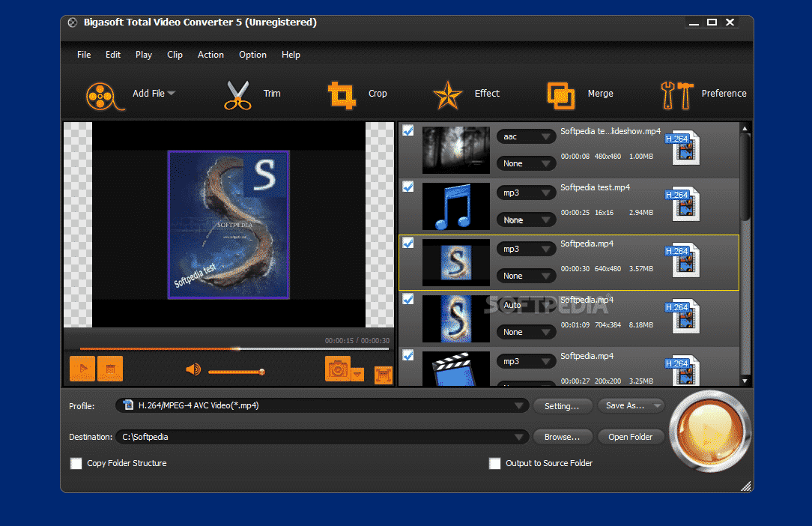812x526 pixels.
Task: Click the Browse... button
Action: [x=562, y=438]
